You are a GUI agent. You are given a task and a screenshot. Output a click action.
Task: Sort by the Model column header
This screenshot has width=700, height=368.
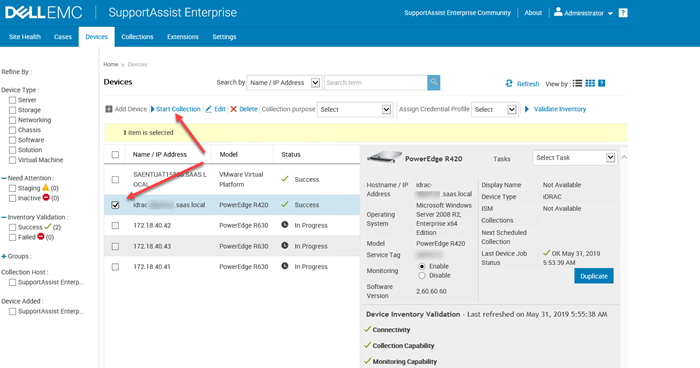coord(228,155)
